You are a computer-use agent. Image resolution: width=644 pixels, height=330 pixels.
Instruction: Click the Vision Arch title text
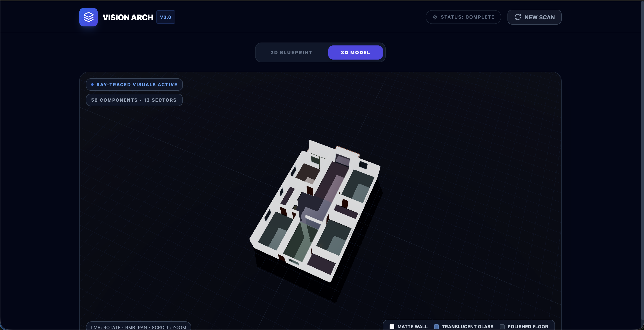pyautogui.click(x=128, y=17)
